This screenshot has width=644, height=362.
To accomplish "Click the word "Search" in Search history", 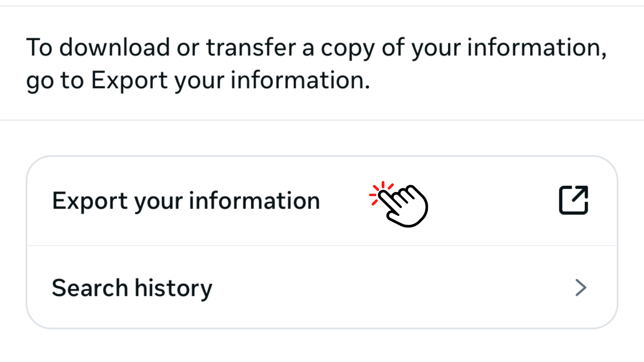I will [90, 288].
